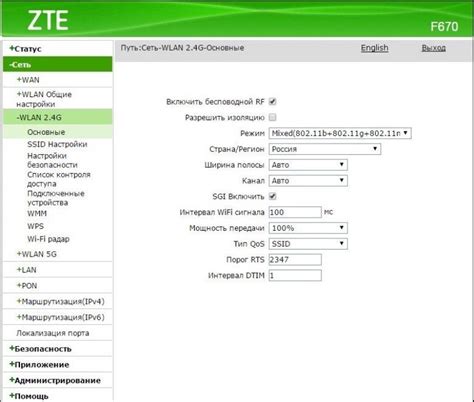Click the ZTE logo in header

pyautogui.click(x=48, y=20)
